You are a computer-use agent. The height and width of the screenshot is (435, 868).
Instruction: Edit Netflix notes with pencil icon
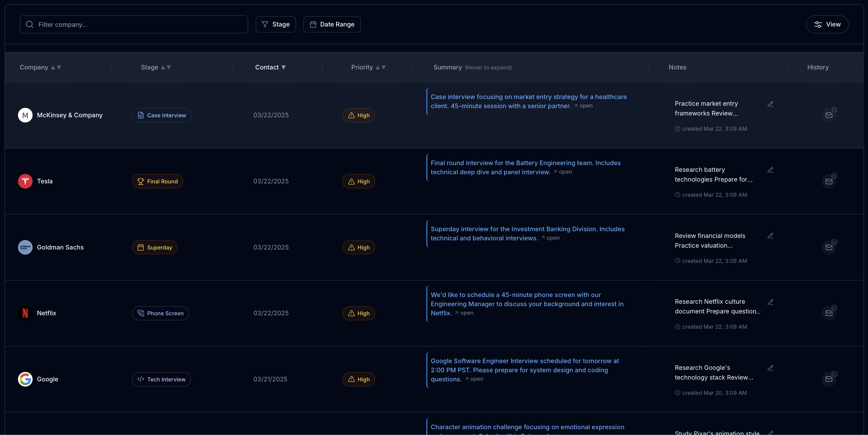pos(770,302)
